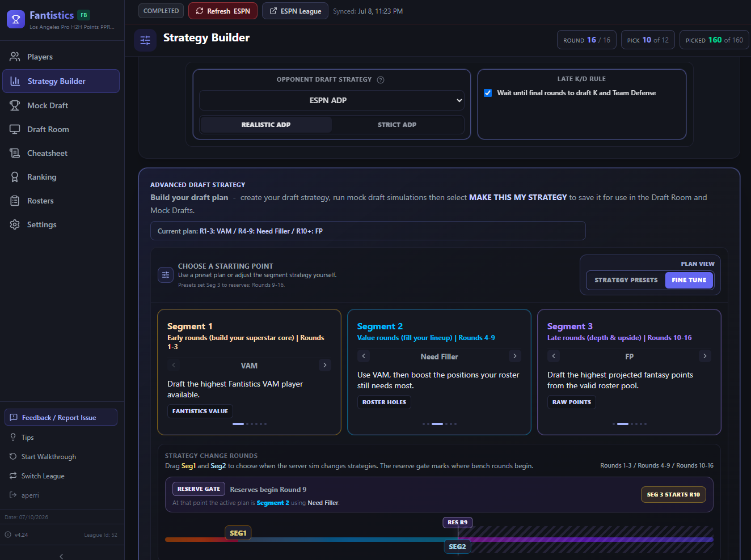Click the Cheatsheet icon in sidebar
The height and width of the screenshot is (560, 751).
(x=15, y=153)
